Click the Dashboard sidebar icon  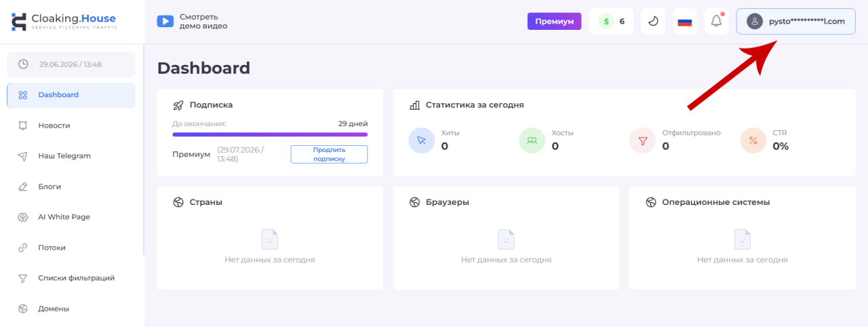pos(23,95)
